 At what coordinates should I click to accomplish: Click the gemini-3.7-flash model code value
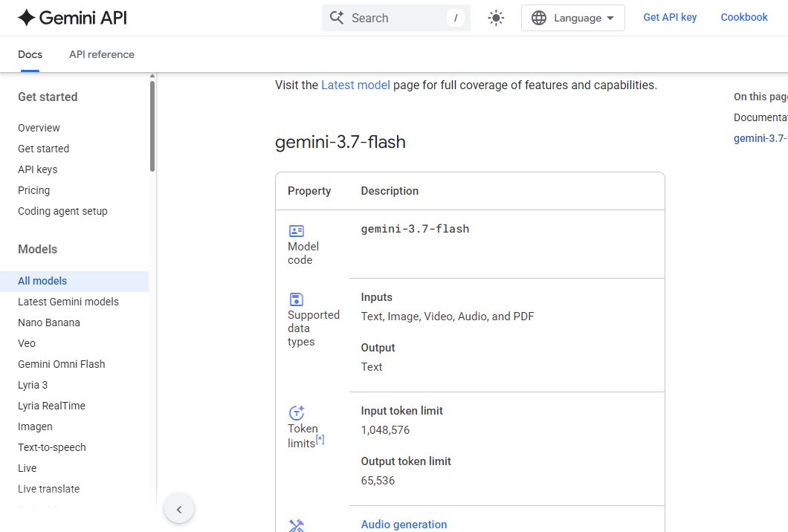coord(415,229)
